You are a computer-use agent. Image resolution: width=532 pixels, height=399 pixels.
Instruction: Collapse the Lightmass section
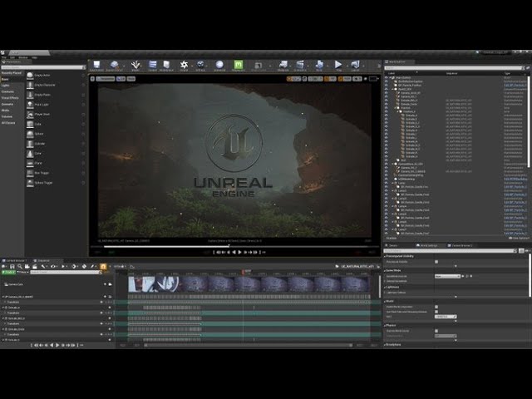pos(385,287)
